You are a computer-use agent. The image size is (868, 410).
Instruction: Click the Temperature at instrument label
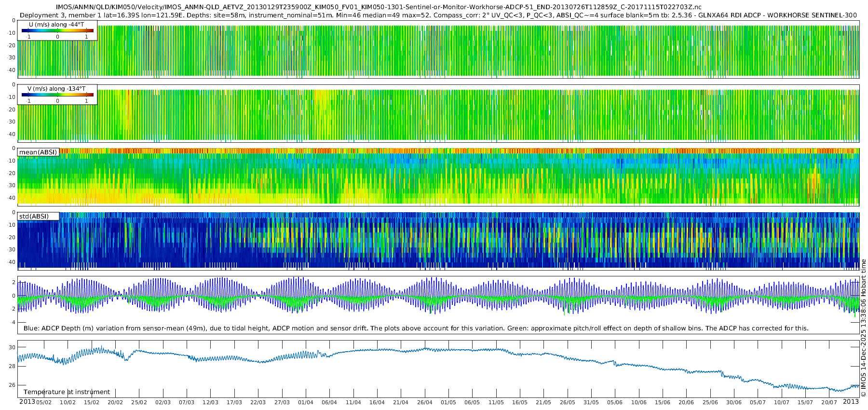[67, 392]
